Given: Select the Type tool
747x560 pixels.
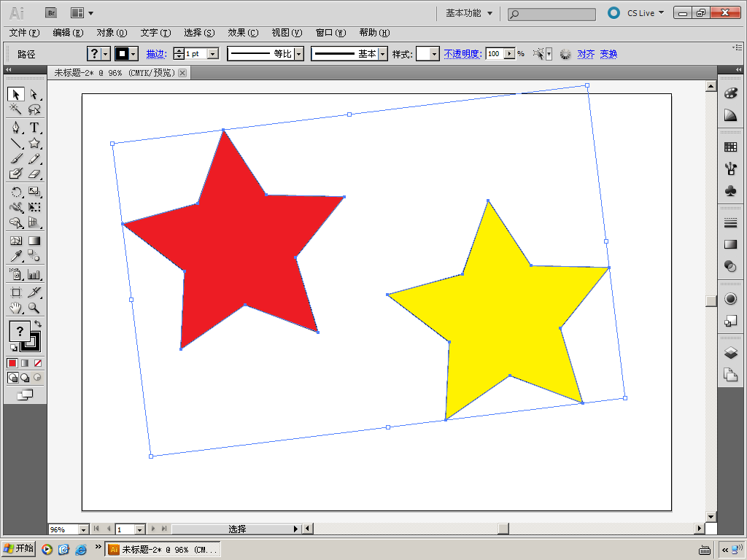Looking at the screenshot, I should click(x=34, y=127).
